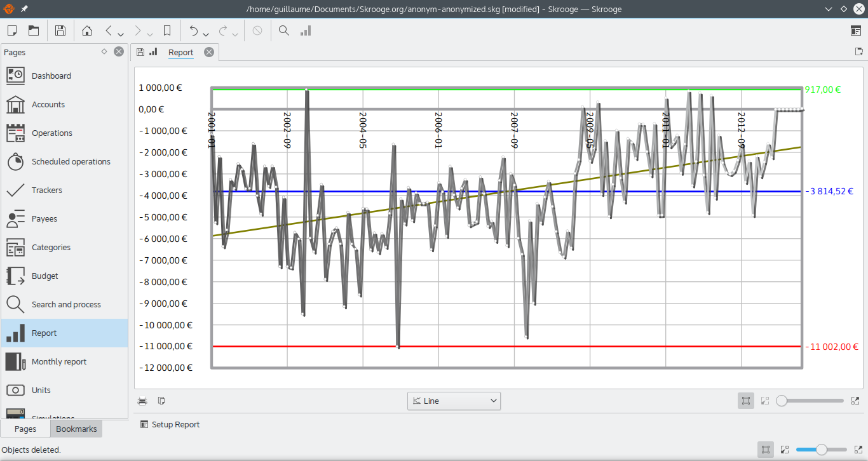Open the Line graph type dropdown
868x461 pixels.
click(x=454, y=401)
